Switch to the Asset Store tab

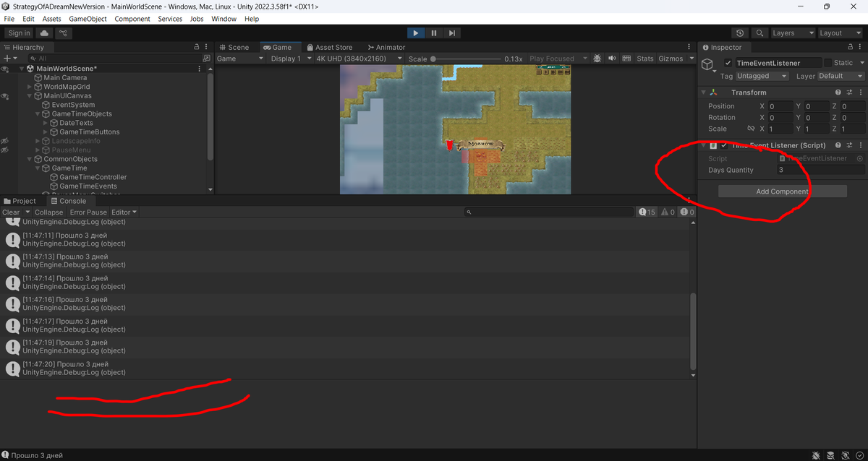click(x=329, y=47)
